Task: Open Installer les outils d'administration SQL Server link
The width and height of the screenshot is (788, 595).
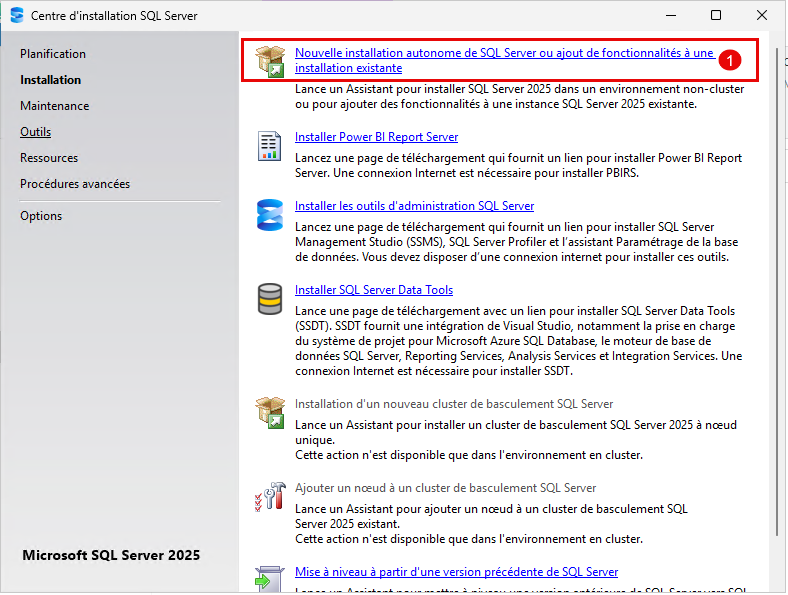Action: point(414,206)
